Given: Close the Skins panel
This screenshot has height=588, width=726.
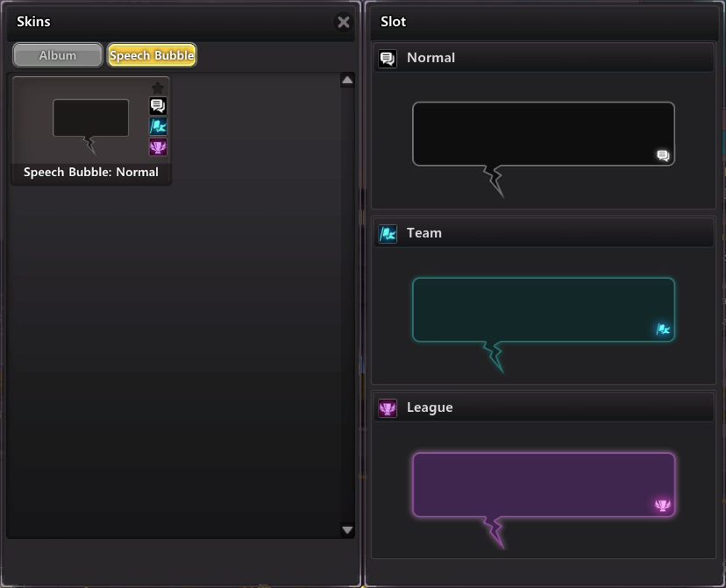Looking at the screenshot, I should [x=344, y=23].
